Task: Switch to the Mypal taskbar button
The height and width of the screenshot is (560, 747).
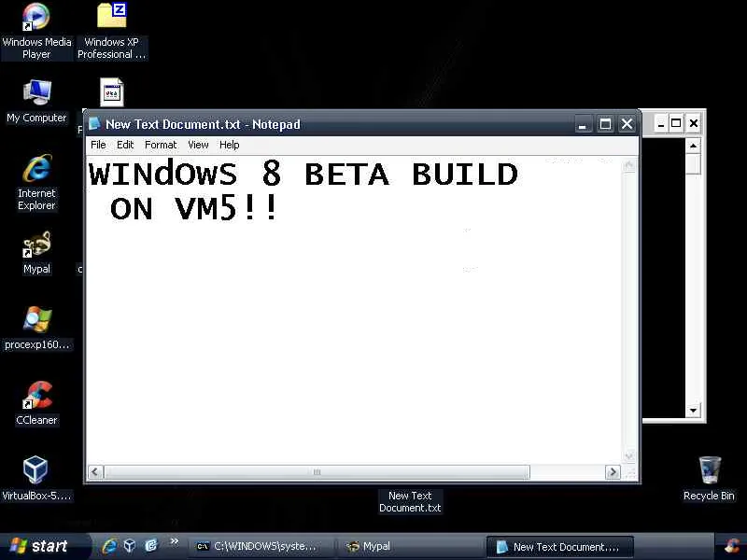Action: pyautogui.click(x=410, y=547)
